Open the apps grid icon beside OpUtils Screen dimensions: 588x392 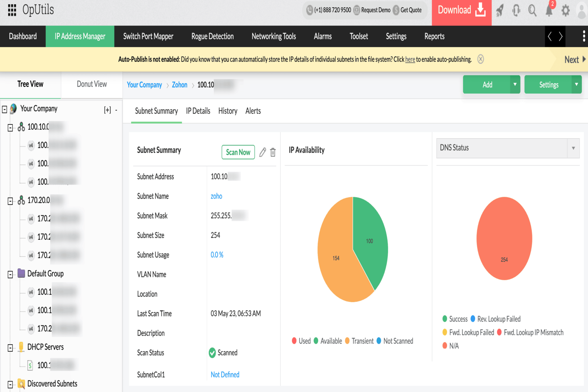pyautogui.click(x=12, y=10)
